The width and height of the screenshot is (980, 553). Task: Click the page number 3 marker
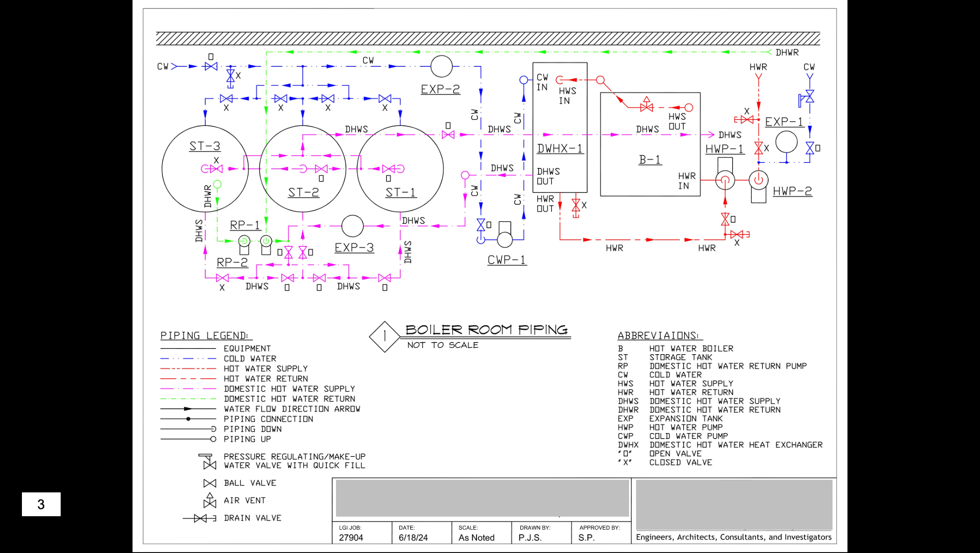(42, 504)
